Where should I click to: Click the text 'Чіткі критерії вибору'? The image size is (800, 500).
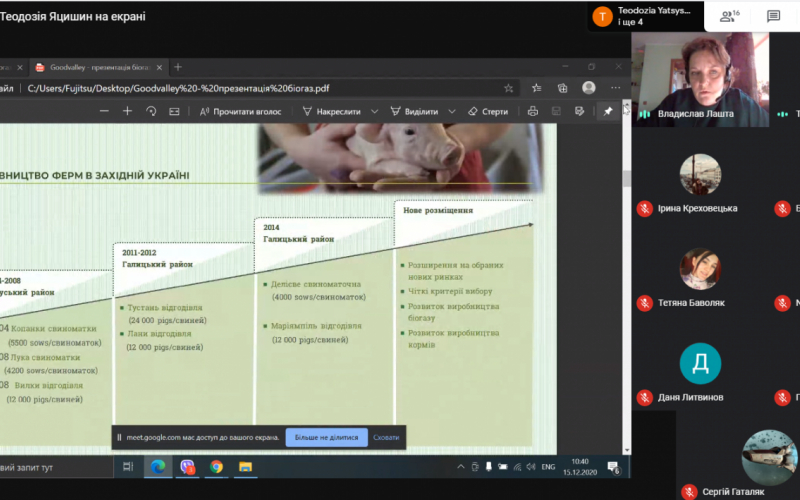[450, 291]
